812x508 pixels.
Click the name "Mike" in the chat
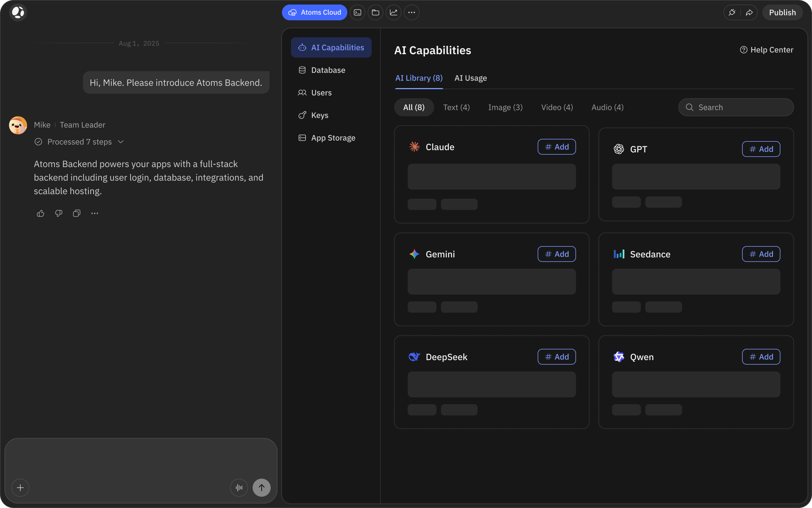tap(42, 125)
